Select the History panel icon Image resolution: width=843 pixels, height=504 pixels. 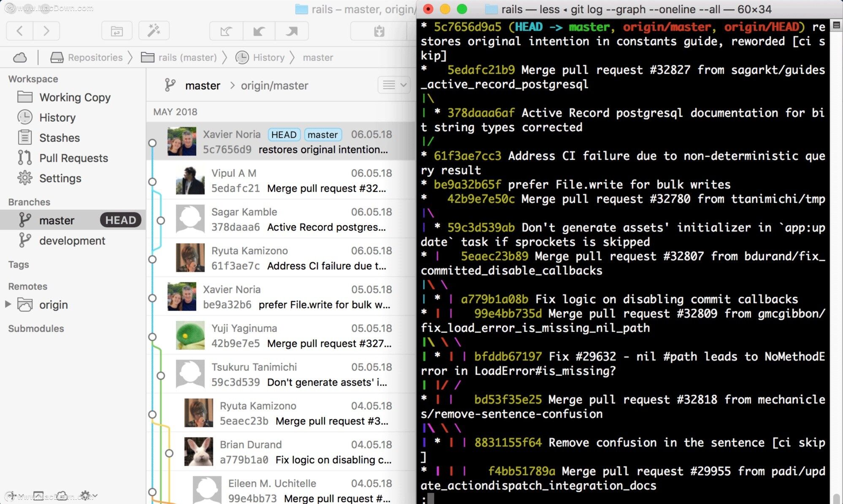[24, 117]
